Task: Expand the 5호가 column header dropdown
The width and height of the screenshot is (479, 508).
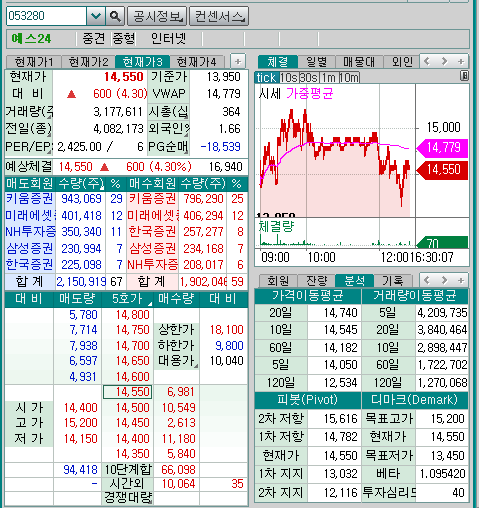Action: 150,304
